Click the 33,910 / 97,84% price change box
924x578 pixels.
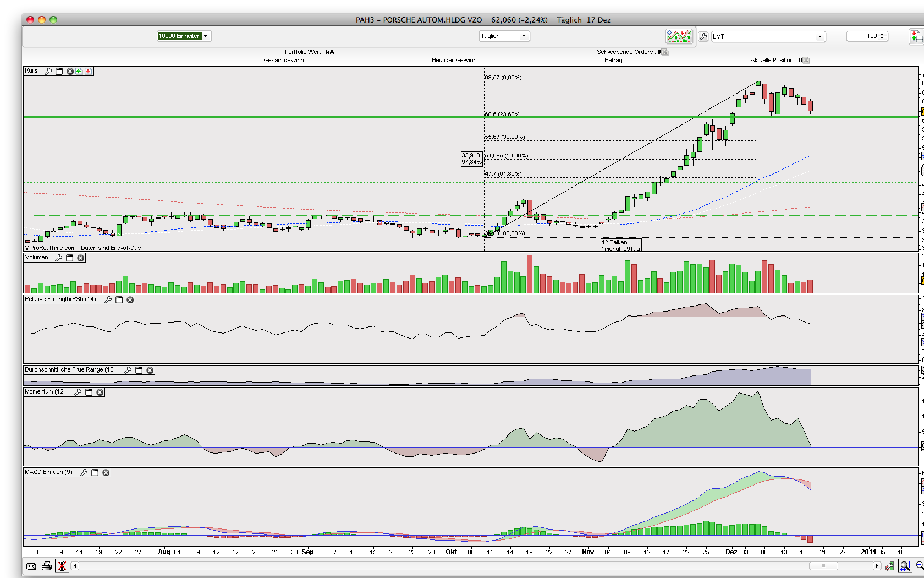coord(472,159)
